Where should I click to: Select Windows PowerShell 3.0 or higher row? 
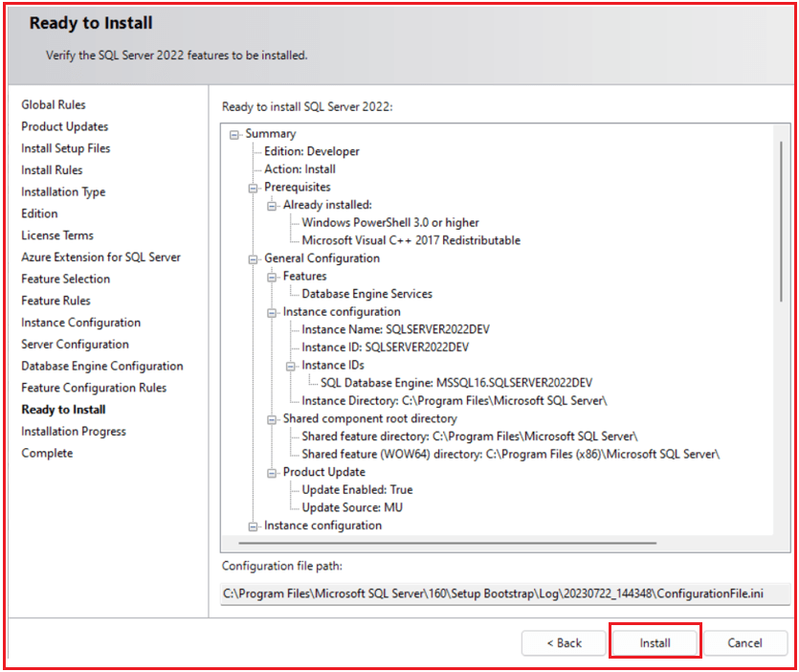[x=390, y=223]
